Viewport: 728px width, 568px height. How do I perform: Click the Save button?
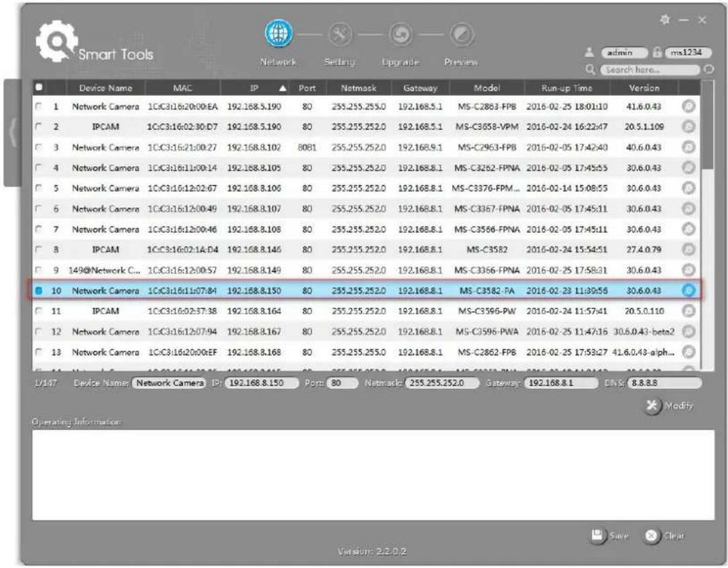[610, 536]
